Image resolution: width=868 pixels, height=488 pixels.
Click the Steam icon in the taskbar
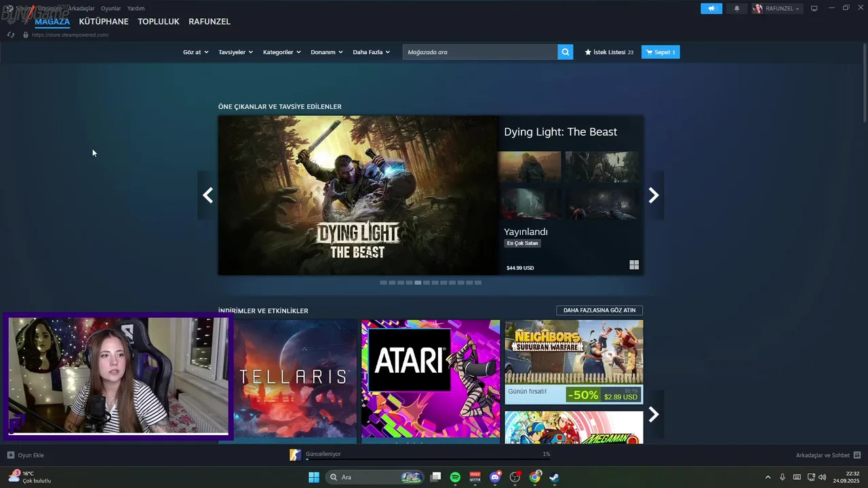pos(554,477)
